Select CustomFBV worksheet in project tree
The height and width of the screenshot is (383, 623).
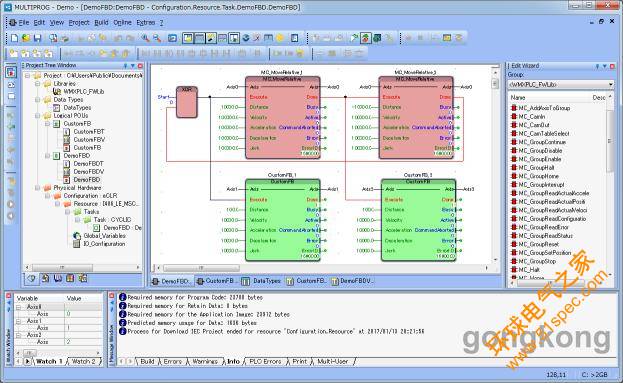[x=89, y=139]
